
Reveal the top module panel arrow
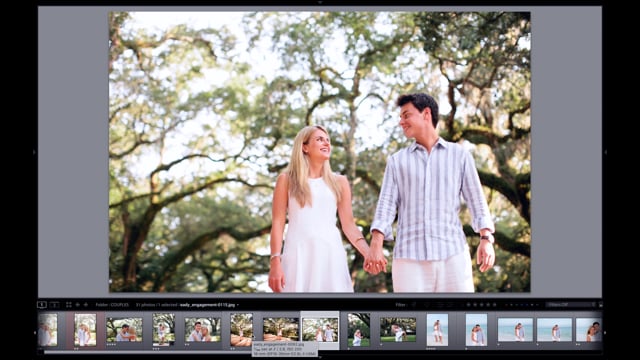(320, 2)
